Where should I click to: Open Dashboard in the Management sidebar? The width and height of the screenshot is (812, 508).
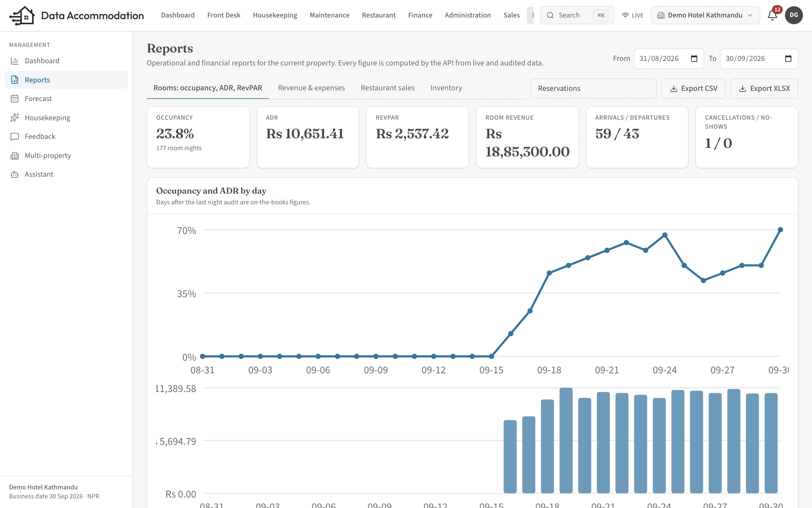[66, 61]
